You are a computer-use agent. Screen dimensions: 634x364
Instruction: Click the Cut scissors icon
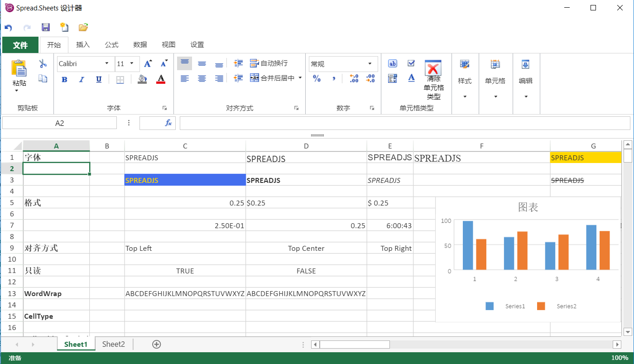43,63
